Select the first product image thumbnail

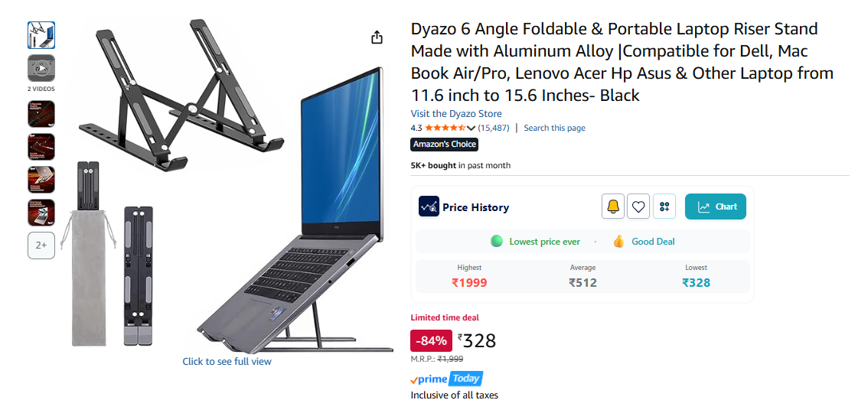point(41,35)
